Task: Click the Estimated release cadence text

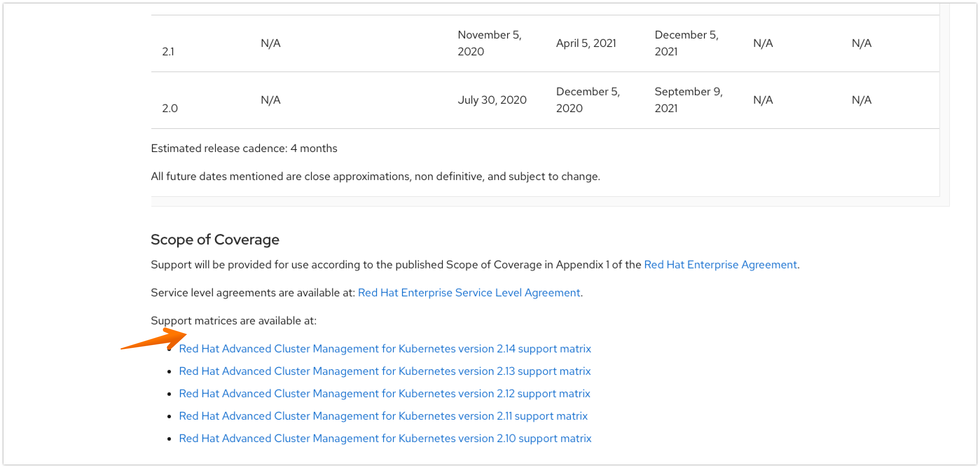Action: [x=244, y=149]
